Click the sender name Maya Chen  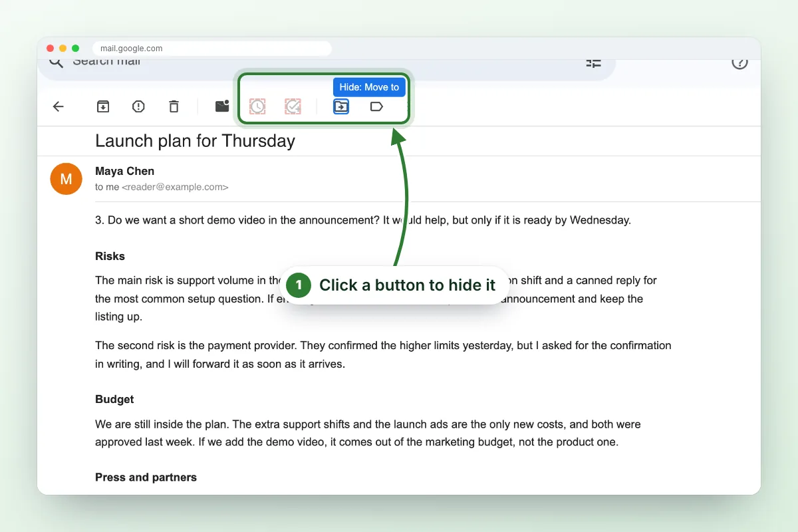(x=124, y=171)
